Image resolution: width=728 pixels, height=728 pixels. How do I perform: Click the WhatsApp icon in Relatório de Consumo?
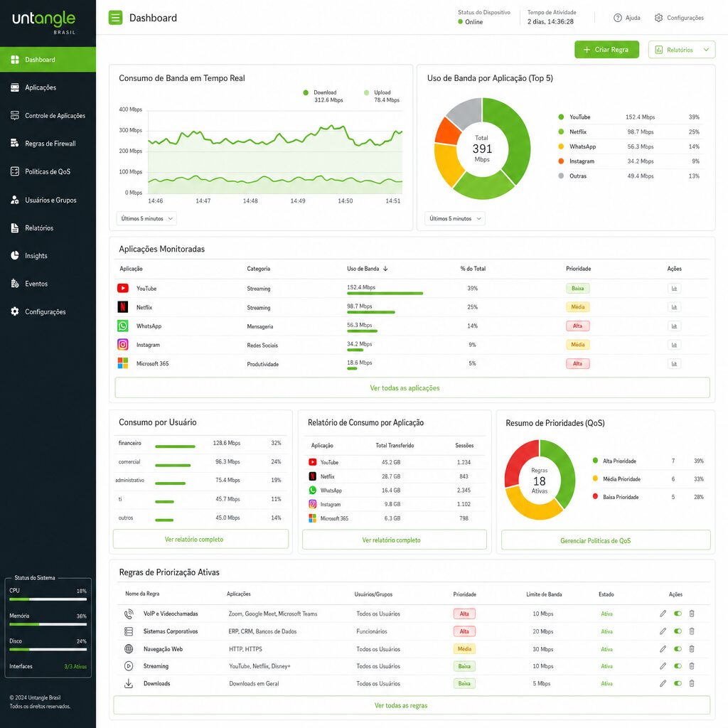(311, 489)
